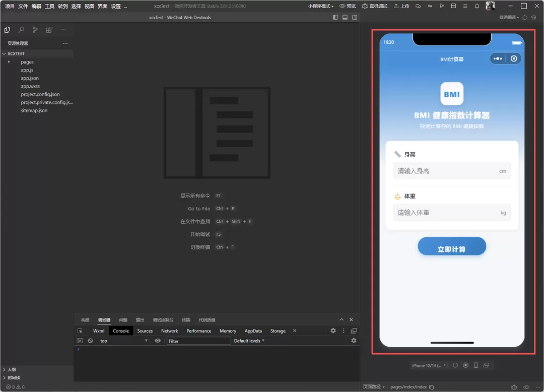Open the cloud development icon
Viewport: 544px width, 392px height.
pos(418,6)
